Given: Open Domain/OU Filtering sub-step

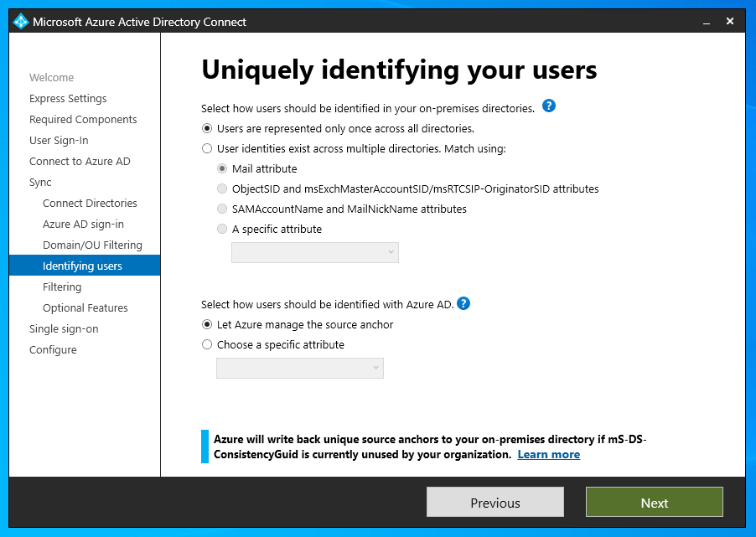Looking at the screenshot, I should [92, 245].
